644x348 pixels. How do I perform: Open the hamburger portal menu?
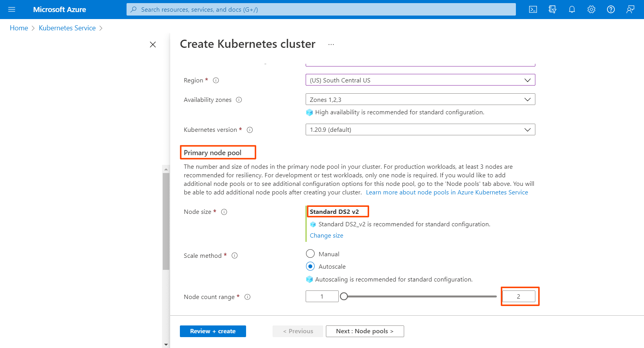(x=12, y=9)
